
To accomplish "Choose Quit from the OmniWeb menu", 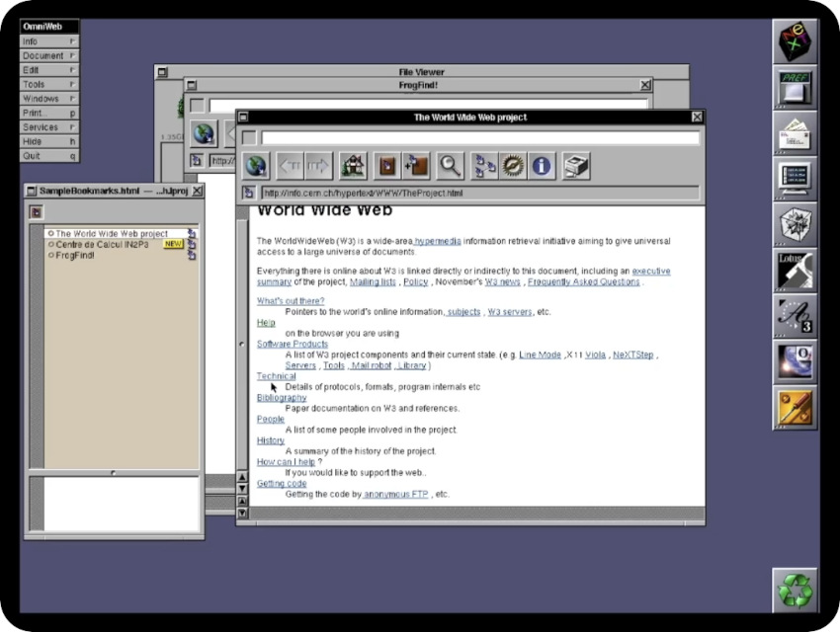I will pos(49,156).
